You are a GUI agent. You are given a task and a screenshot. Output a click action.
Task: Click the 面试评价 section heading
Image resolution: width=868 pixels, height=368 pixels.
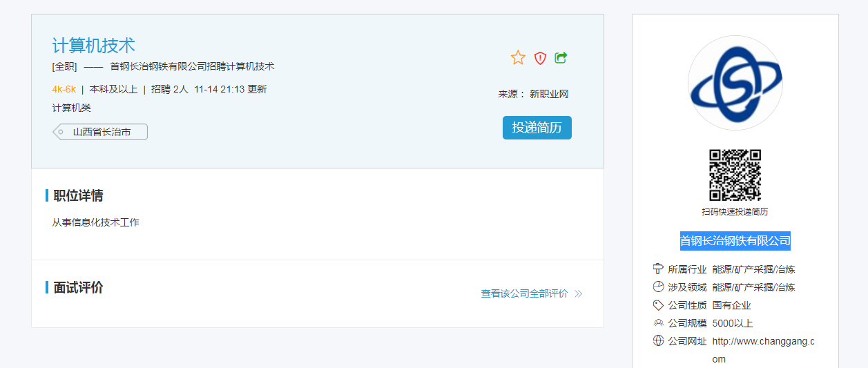[x=78, y=287]
